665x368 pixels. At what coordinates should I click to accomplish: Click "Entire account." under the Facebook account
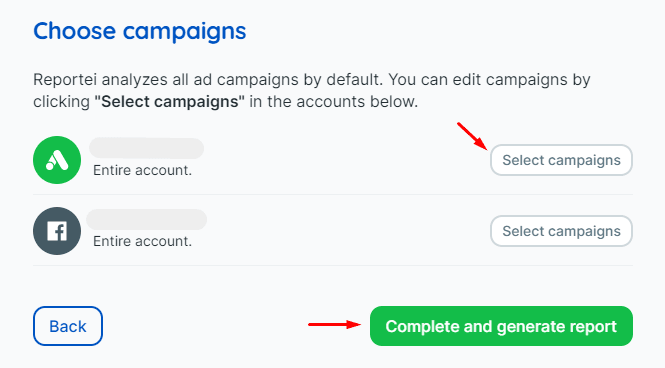pos(142,241)
